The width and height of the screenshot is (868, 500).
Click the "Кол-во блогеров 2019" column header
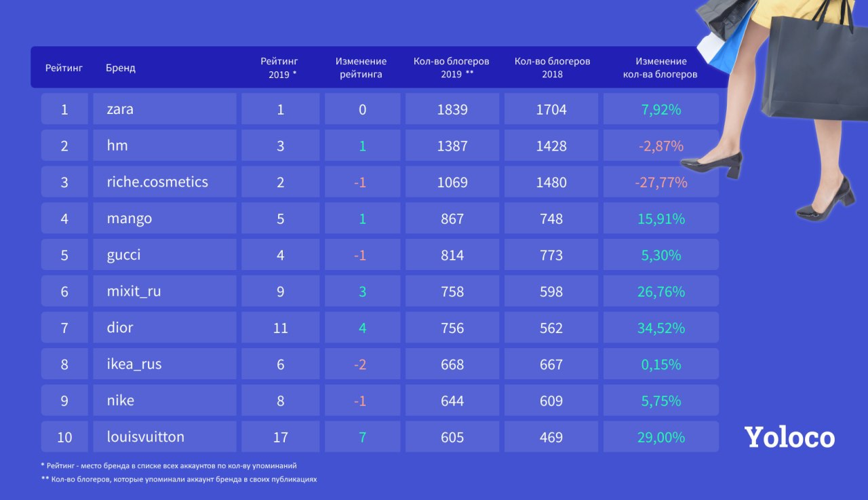click(452, 68)
